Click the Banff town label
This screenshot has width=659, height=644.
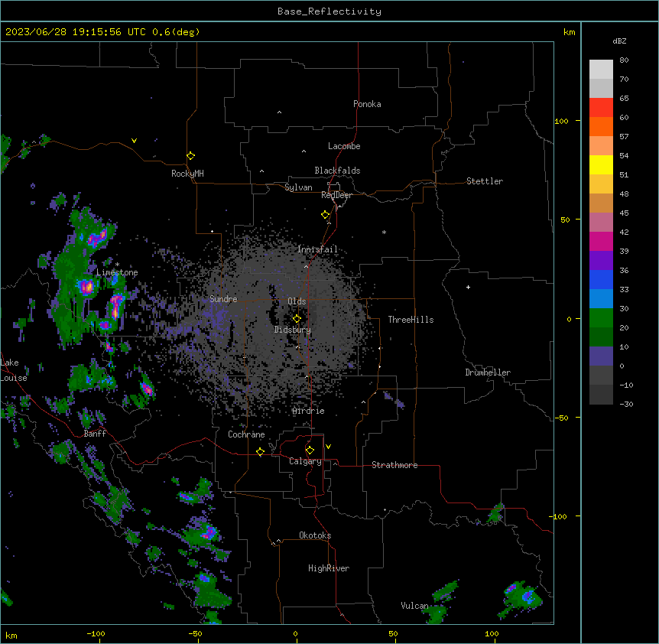[95, 434]
